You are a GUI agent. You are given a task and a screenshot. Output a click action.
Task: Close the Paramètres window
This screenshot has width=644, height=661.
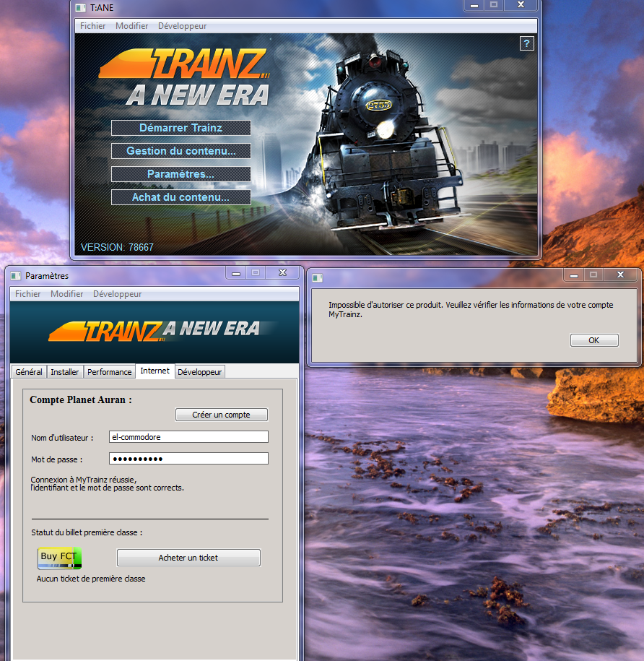[282, 273]
